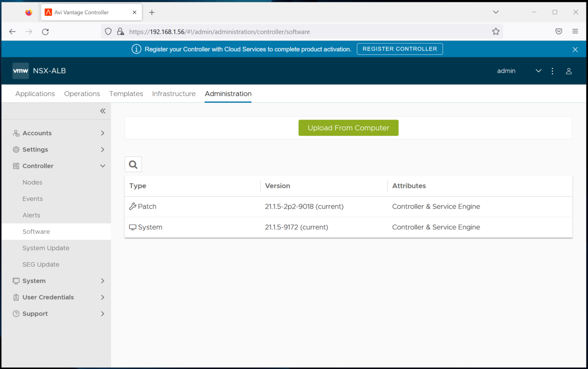Image resolution: width=588 pixels, height=369 pixels.
Task: Open Firefox hamburger application menu
Action: pos(575,31)
